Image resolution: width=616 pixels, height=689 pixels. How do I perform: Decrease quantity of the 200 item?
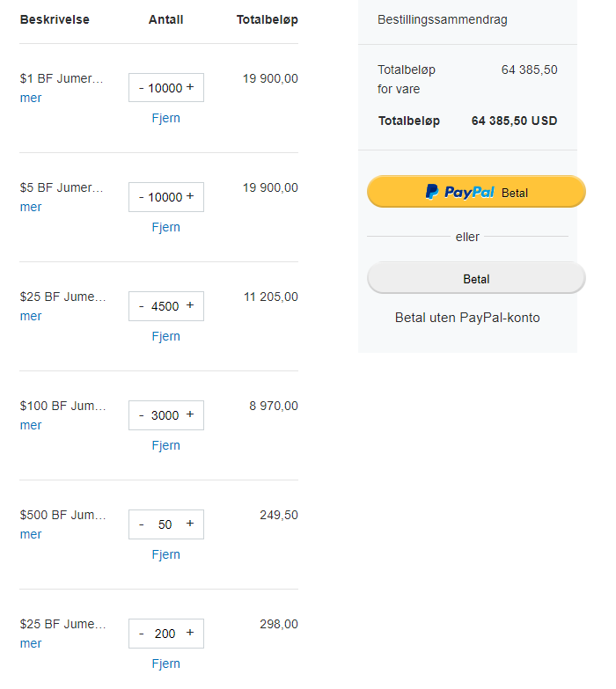(141, 634)
